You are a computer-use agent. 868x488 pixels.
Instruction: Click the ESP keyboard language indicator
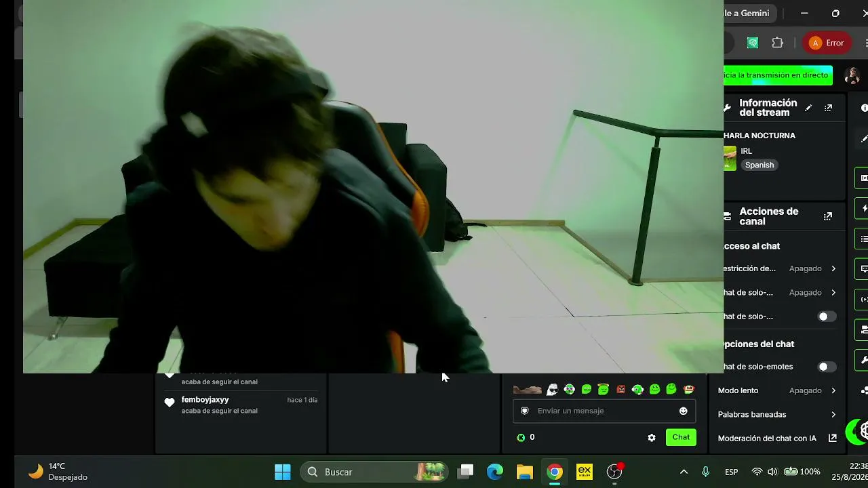coord(732,472)
